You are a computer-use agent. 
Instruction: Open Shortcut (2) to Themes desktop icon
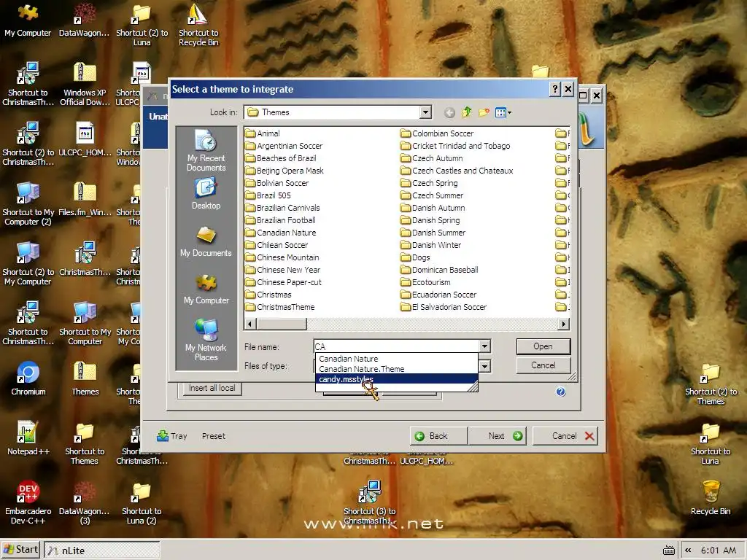[711, 384]
